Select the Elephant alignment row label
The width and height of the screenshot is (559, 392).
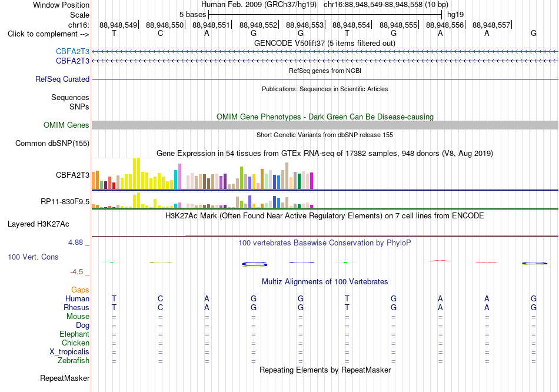pos(74,334)
